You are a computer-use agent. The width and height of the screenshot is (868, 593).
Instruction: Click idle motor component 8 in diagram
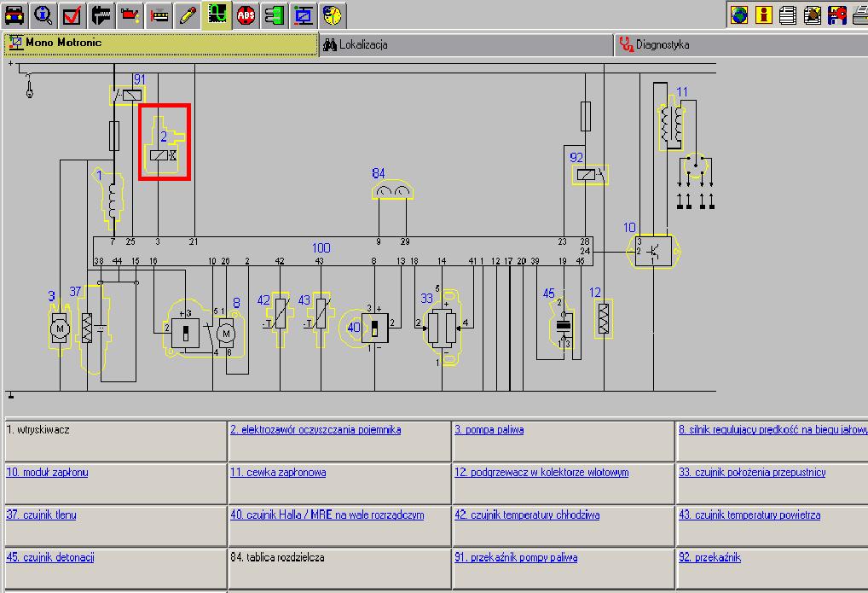coord(203,329)
